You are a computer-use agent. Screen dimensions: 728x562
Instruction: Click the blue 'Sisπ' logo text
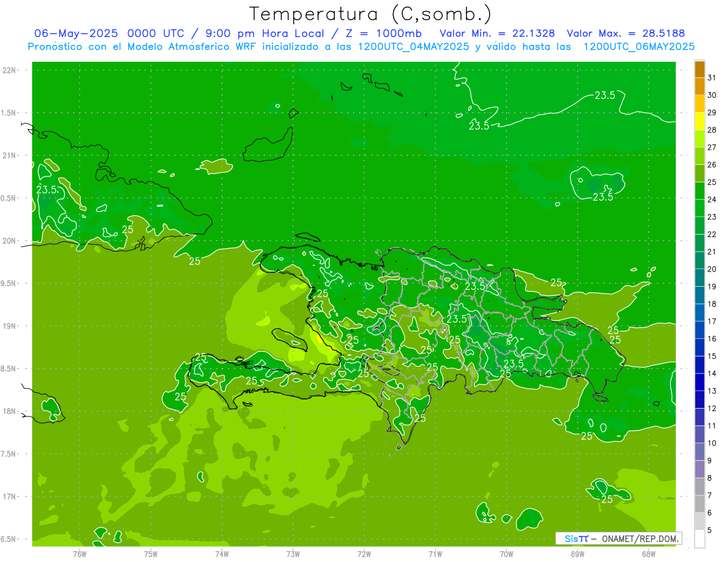point(576,538)
